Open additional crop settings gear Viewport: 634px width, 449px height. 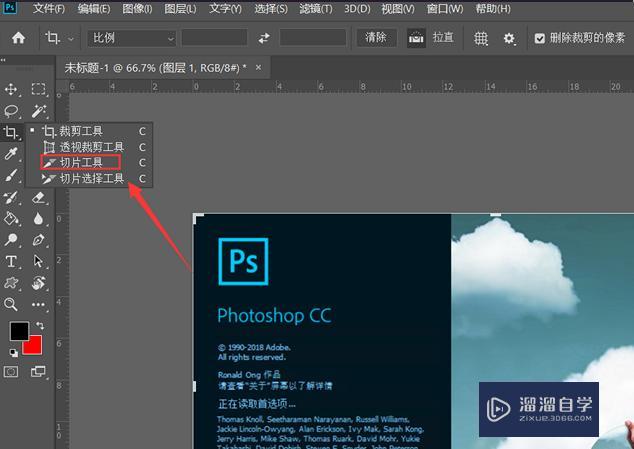509,38
